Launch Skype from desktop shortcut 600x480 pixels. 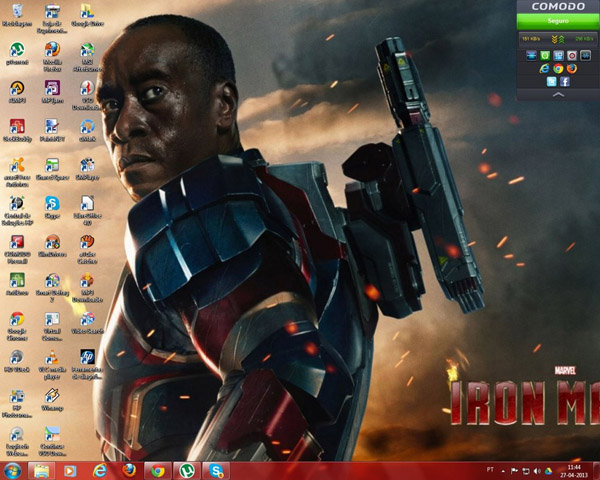tap(52, 205)
